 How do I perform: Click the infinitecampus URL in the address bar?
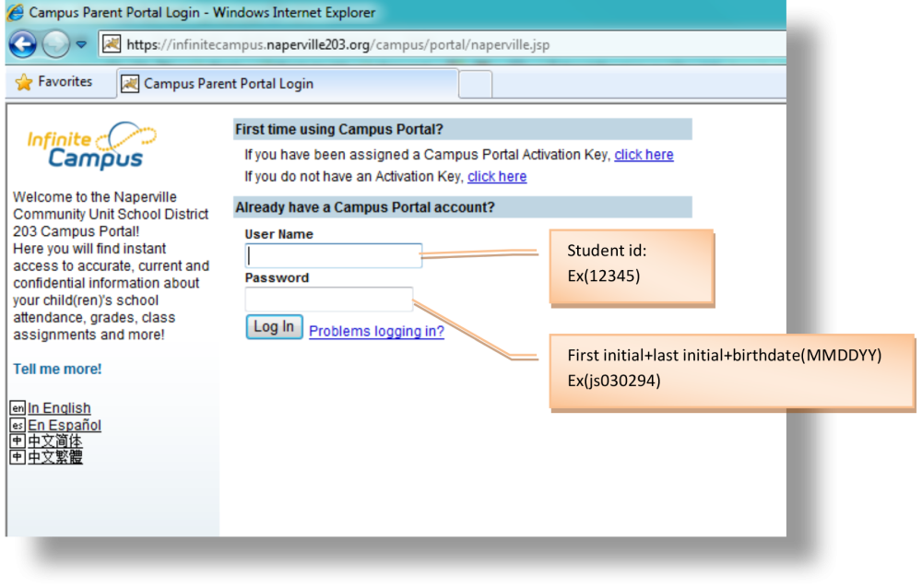tap(337, 44)
